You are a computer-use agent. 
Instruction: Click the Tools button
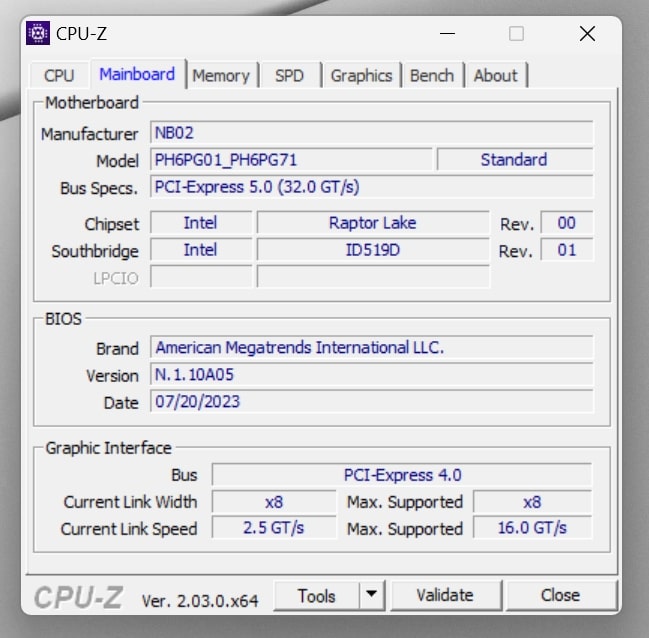pyautogui.click(x=316, y=596)
